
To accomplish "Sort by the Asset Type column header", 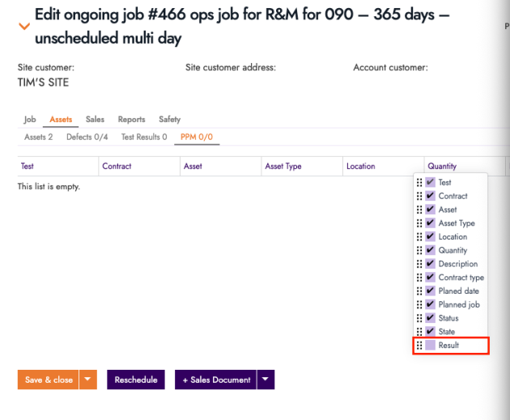I will 283,167.
